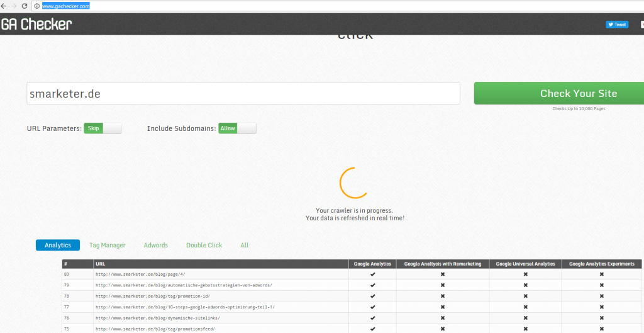Click the Universal Analytics cross in row 78
Image resolution: width=644 pixels, height=333 pixels.
point(525,296)
